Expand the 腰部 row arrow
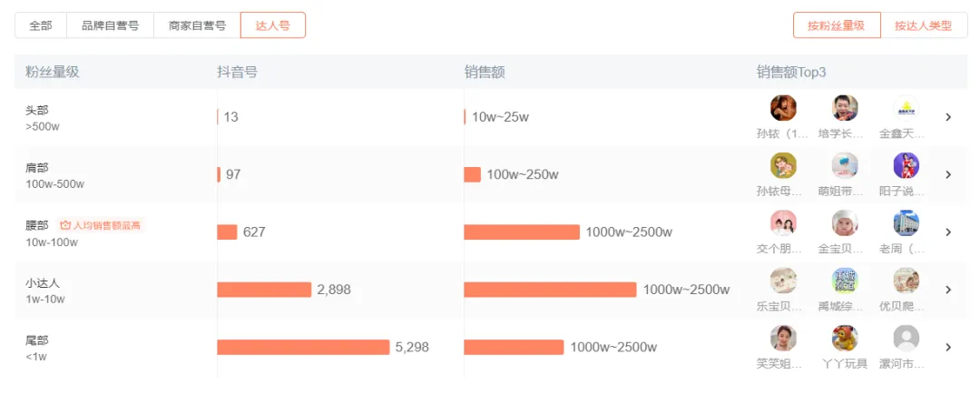980x394 pixels. click(x=948, y=232)
